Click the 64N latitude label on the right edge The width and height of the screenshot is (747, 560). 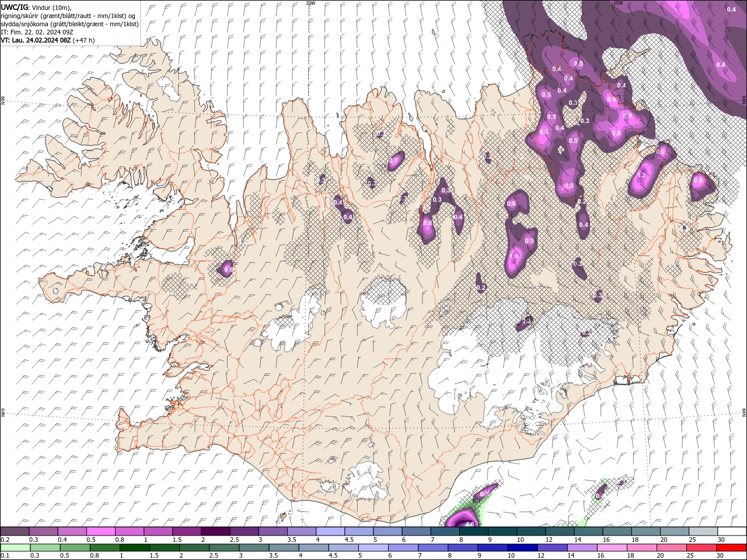[744, 412]
